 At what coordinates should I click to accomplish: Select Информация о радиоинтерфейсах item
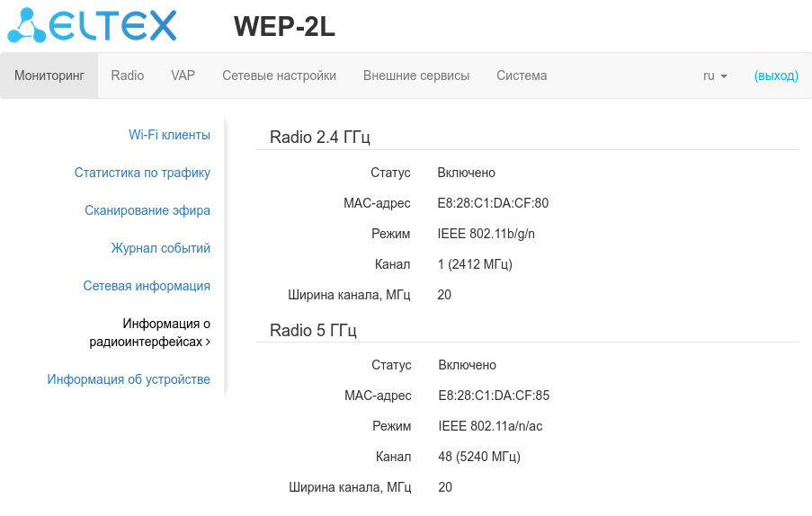tap(150, 333)
